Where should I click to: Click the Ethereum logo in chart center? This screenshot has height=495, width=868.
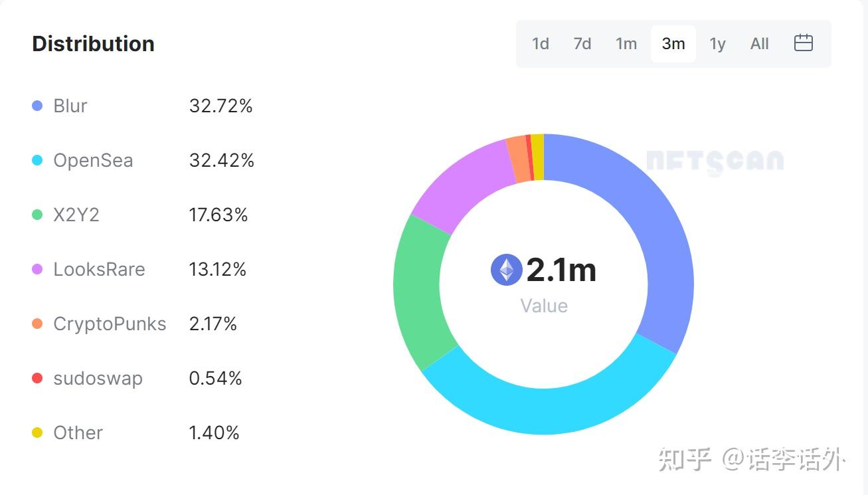click(x=507, y=270)
